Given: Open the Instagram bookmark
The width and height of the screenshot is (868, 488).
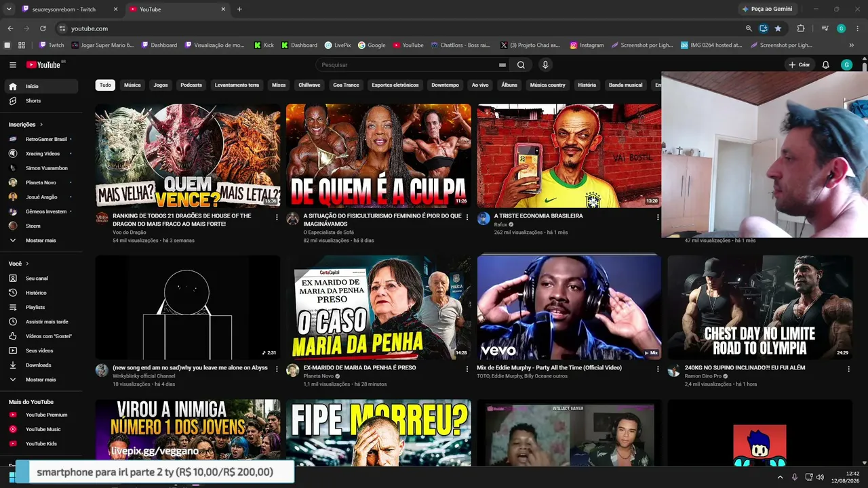Looking at the screenshot, I should (587, 45).
